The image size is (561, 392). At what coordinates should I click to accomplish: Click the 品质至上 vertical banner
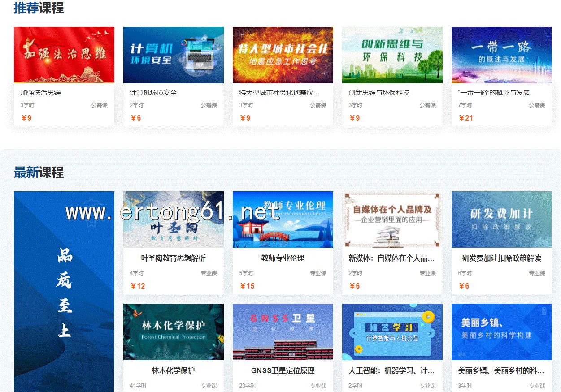coord(64,291)
